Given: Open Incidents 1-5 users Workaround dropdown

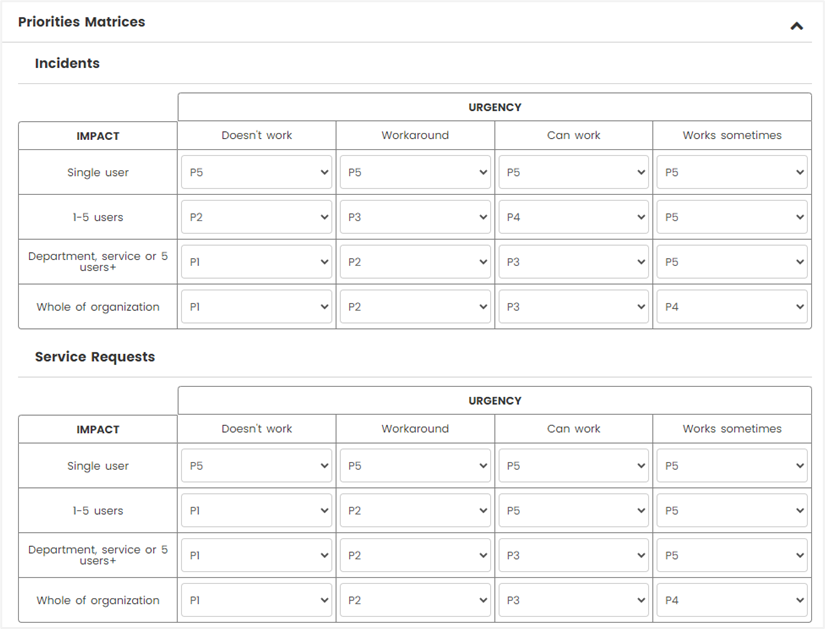Looking at the screenshot, I should (x=415, y=217).
